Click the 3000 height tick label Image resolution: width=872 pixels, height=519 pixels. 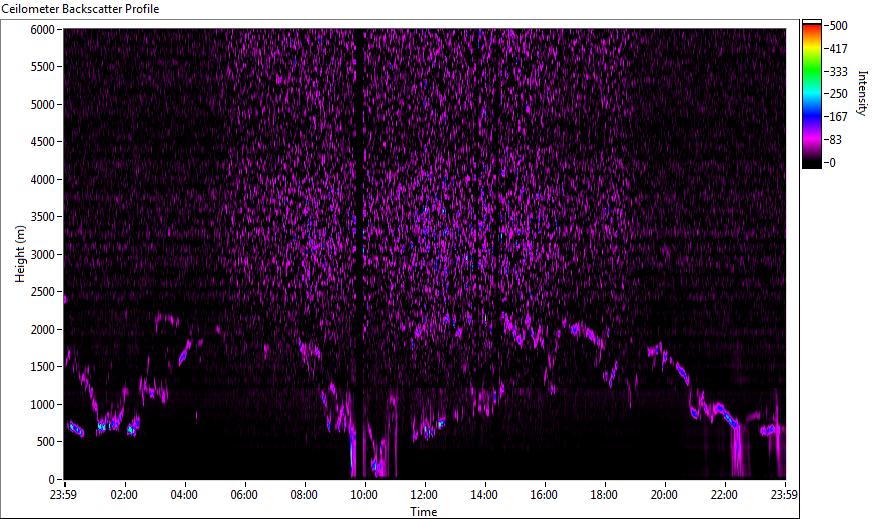[43, 255]
